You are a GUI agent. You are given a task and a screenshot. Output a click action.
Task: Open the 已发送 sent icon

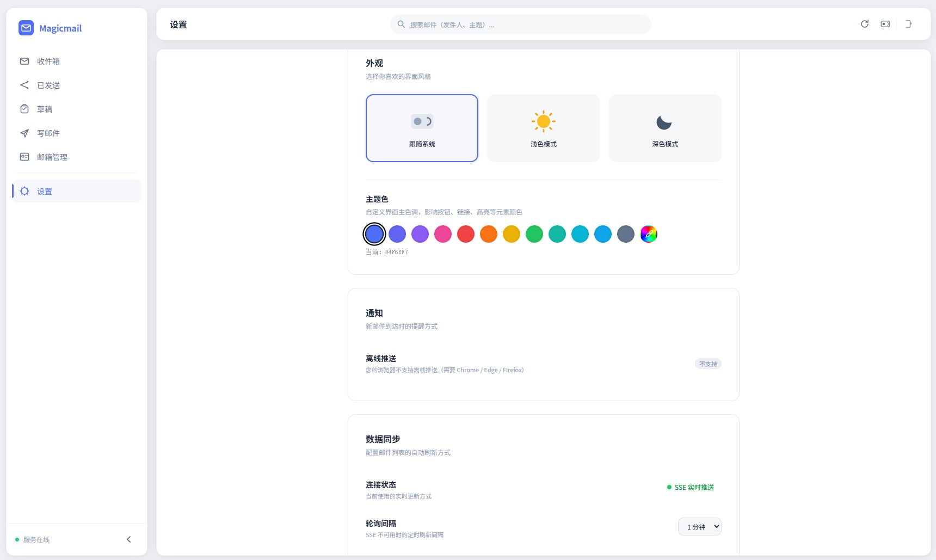24,85
